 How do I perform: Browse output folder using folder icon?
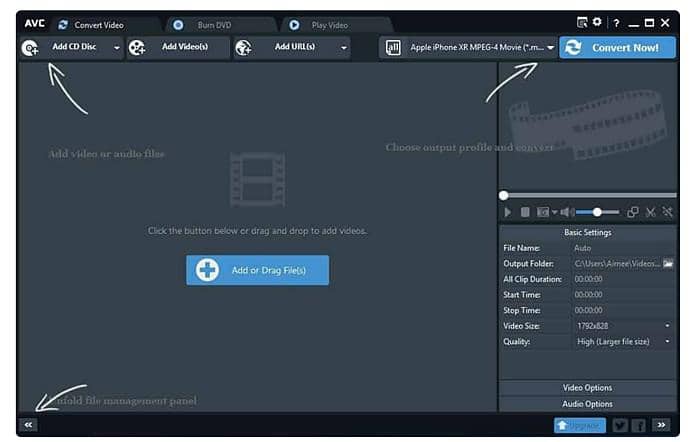pyautogui.click(x=668, y=264)
